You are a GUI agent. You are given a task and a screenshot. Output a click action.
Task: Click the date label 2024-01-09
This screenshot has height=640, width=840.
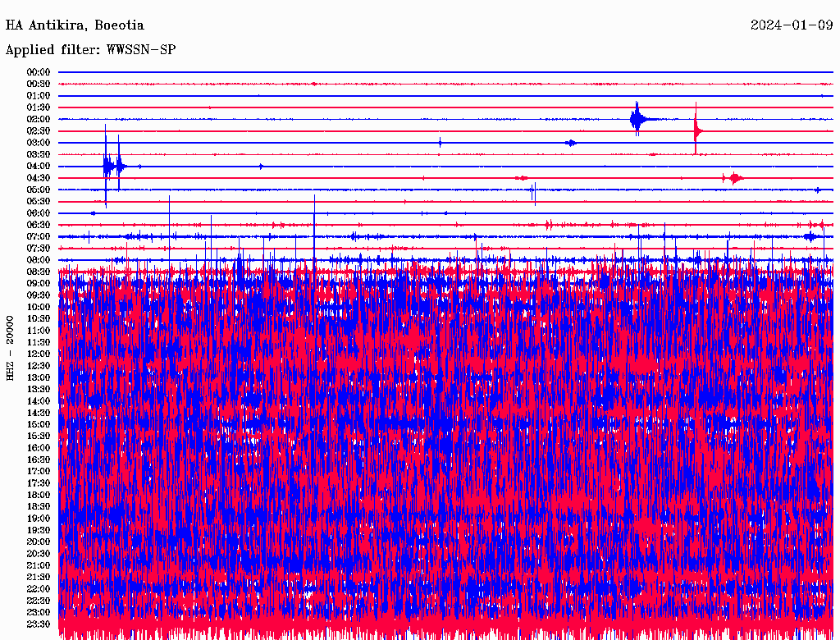(x=792, y=25)
